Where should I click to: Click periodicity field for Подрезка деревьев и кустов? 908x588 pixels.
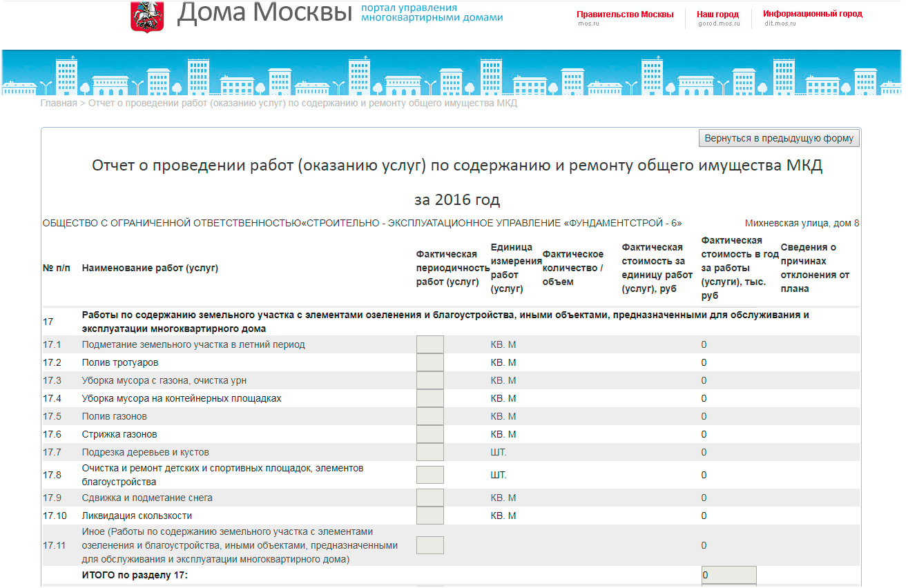coord(429,452)
